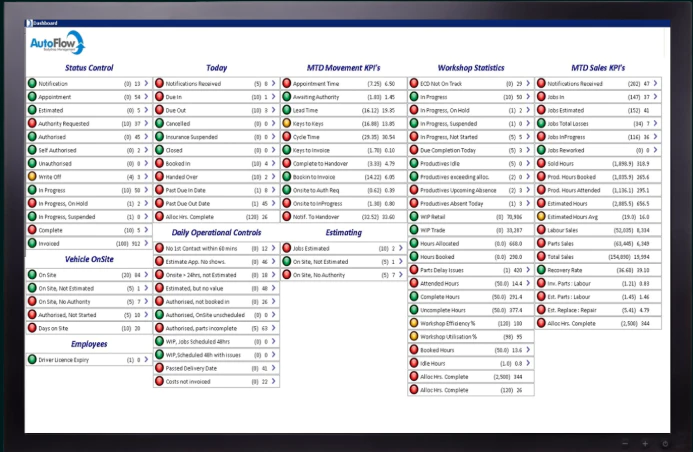This screenshot has height=452, width=693.
Task: Click the green indicator beside Recovery Rate
Action: [x=541, y=270]
